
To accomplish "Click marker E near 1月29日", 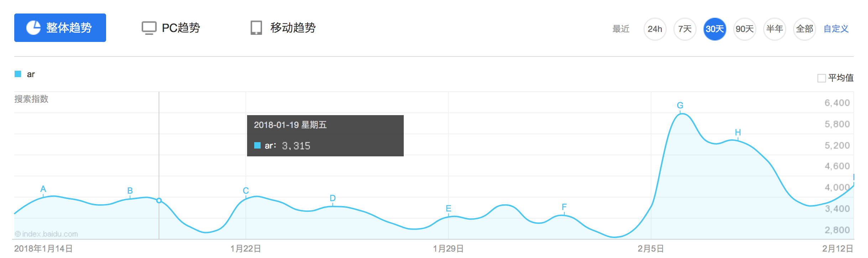I will tap(449, 209).
